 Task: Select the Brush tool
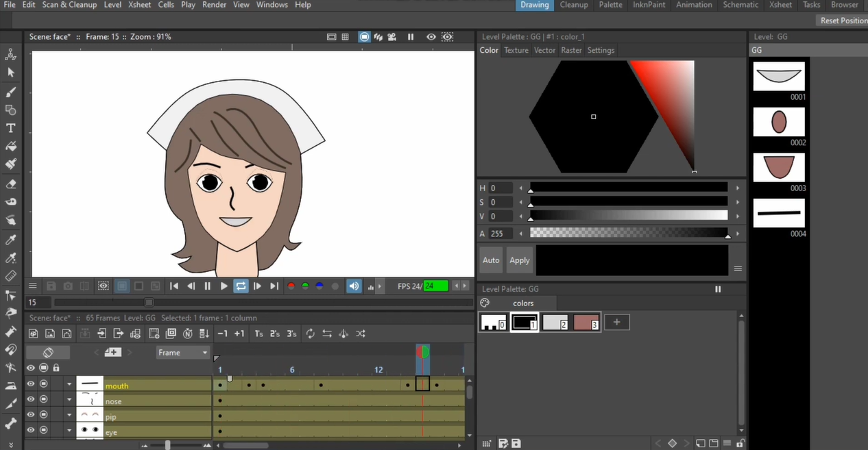[x=10, y=91]
